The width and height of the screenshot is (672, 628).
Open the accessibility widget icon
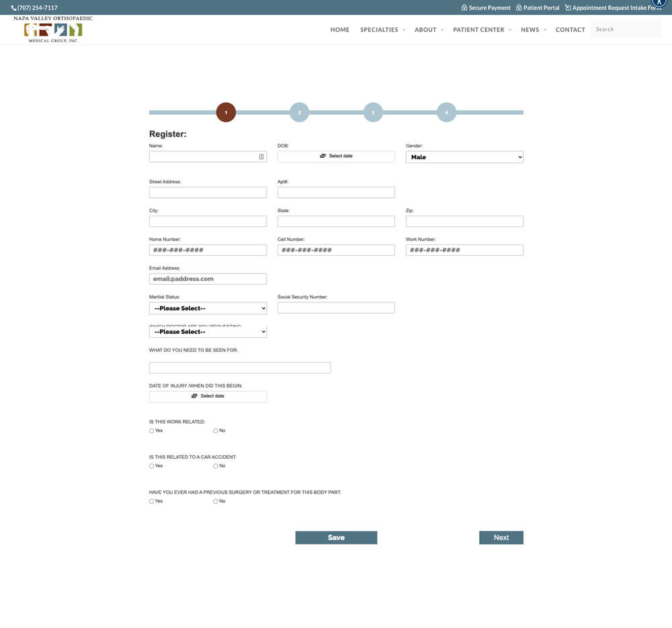659,3
